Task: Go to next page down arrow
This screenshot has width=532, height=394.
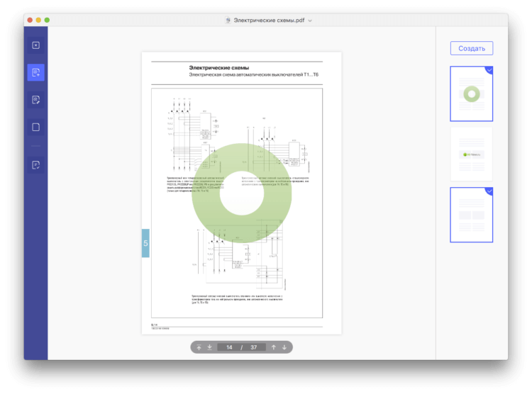Action: [284, 347]
